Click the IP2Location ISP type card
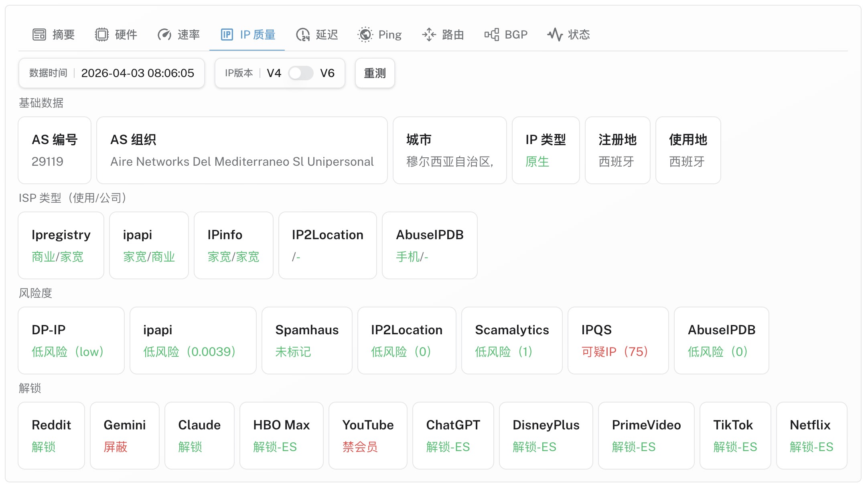The height and width of the screenshot is (488, 868). click(328, 246)
